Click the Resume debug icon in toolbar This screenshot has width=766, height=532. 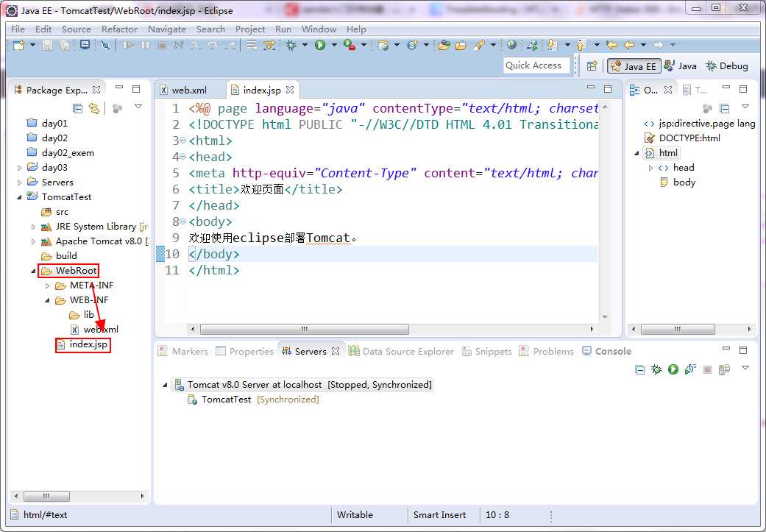[129, 46]
